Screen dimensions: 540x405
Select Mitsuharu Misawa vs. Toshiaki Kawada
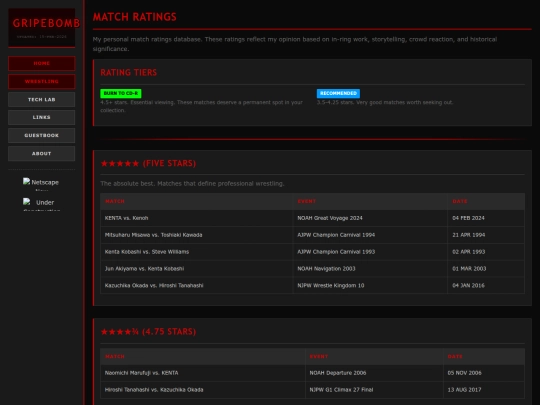pos(153,235)
